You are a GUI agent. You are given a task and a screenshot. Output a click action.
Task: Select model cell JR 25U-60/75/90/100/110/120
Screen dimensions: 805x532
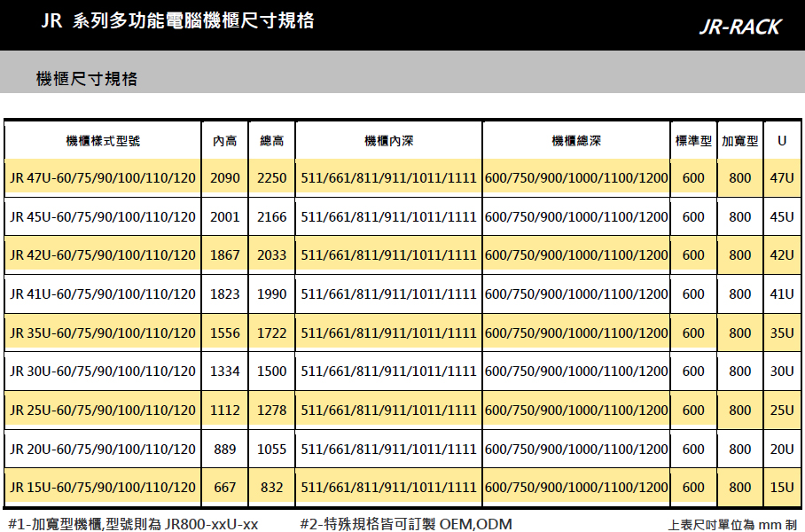tap(103, 411)
